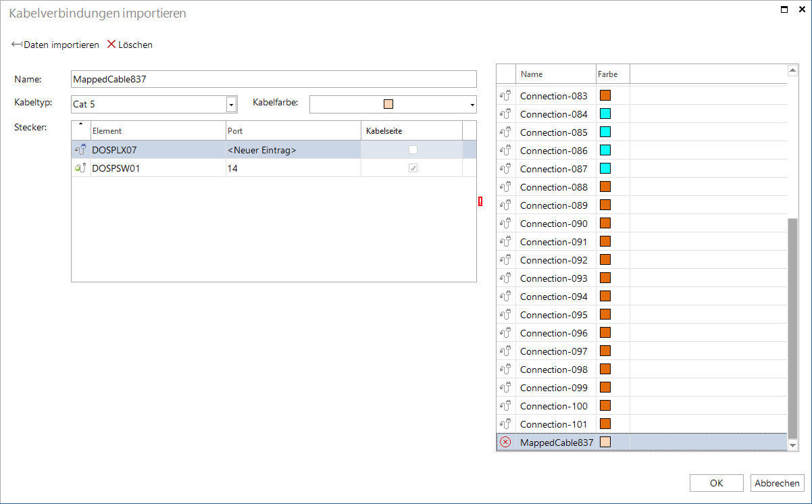Click the cable icon beside Connection-095
This screenshot has height=504, width=812.
pyautogui.click(x=505, y=315)
